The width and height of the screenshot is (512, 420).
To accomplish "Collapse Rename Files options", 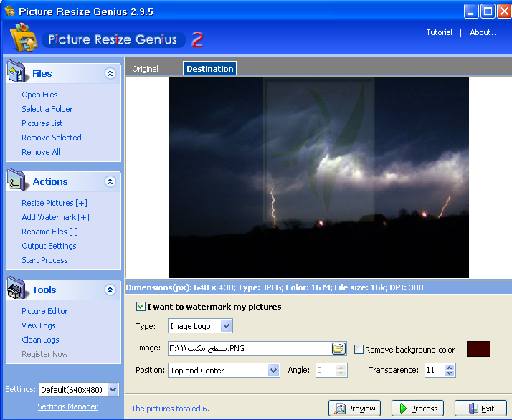I will tap(50, 232).
